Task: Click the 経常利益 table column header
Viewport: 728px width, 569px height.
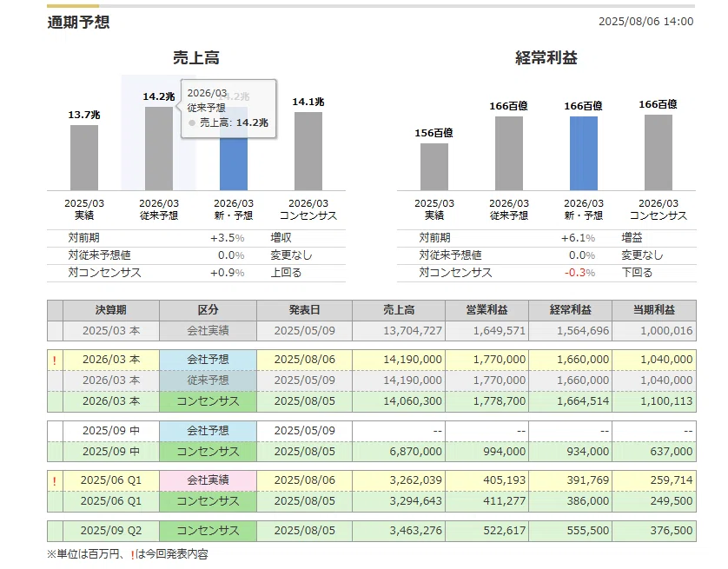Action: 571,310
